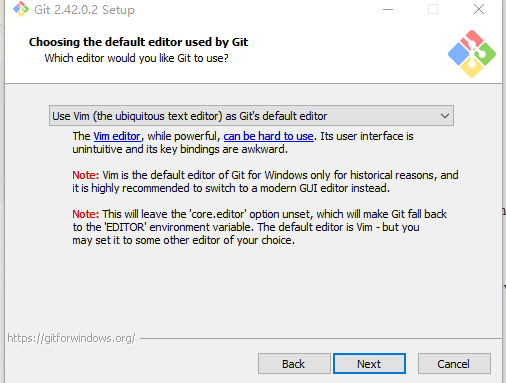Viewport: 506px width, 383px height.
Task: Click the greyed-out maximize button
Action: pos(433,9)
